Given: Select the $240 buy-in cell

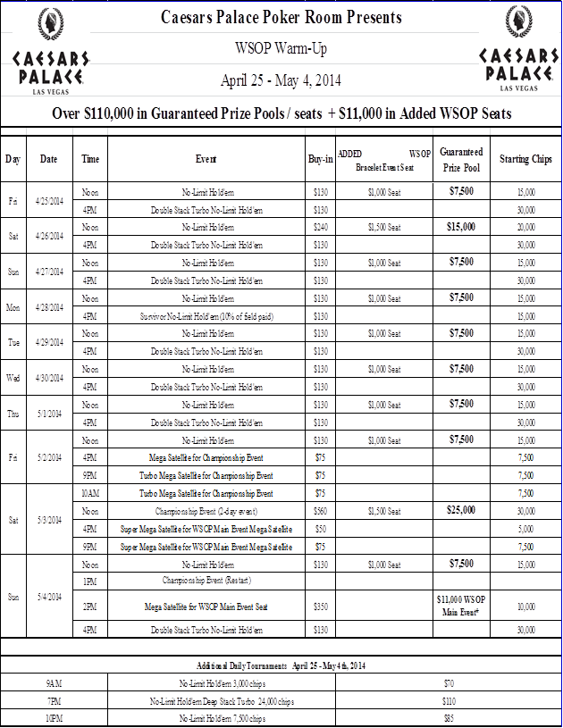Looking at the screenshot, I should [x=321, y=227].
